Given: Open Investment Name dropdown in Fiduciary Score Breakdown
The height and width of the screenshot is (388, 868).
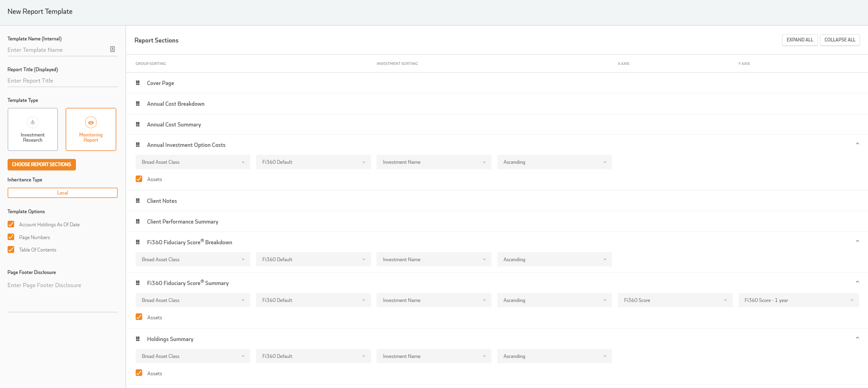Looking at the screenshot, I should point(434,259).
